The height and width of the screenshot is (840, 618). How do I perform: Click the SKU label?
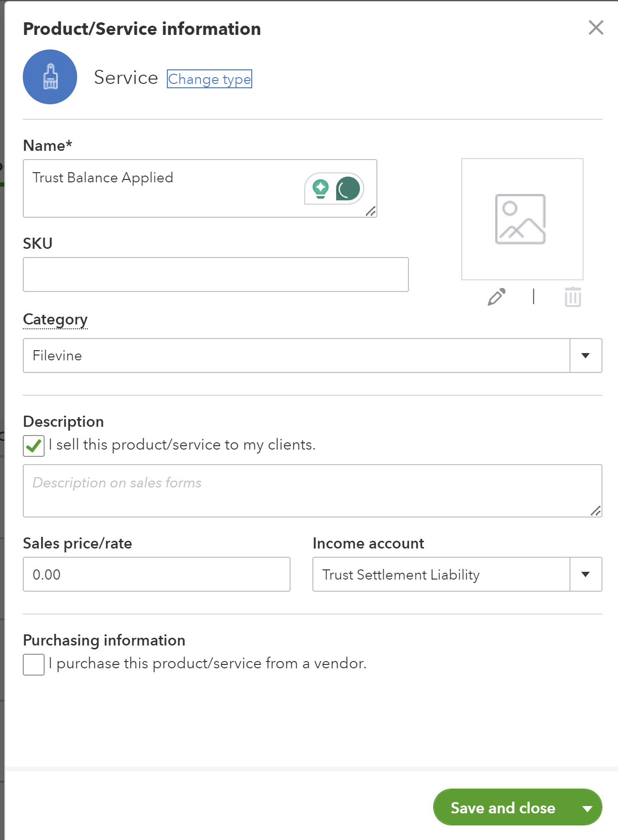pyautogui.click(x=38, y=243)
